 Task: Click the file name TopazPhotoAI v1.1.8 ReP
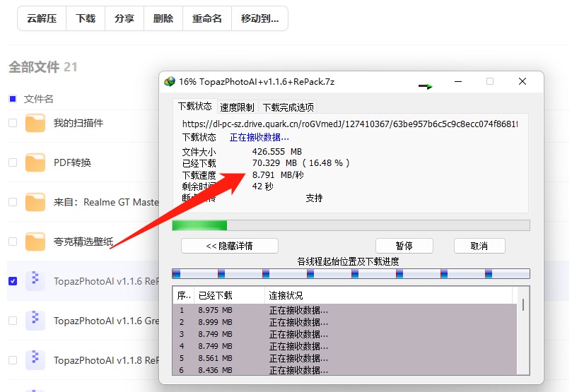click(x=106, y=360)
